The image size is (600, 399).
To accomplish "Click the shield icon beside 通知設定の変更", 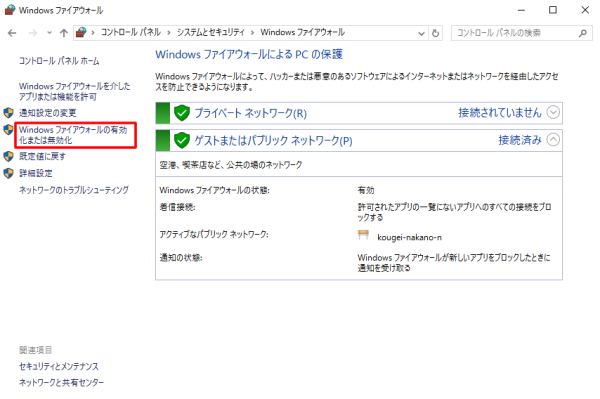I will tap(8, 113).
